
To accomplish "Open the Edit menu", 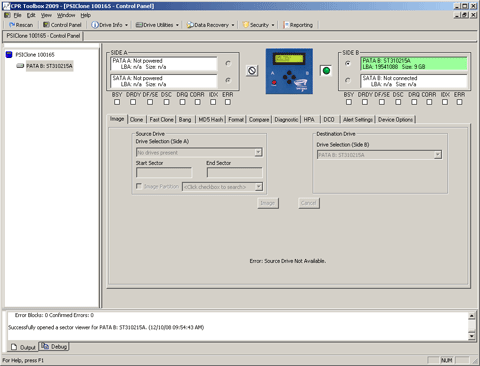I will pyautogui.click(x=31, y=15).
